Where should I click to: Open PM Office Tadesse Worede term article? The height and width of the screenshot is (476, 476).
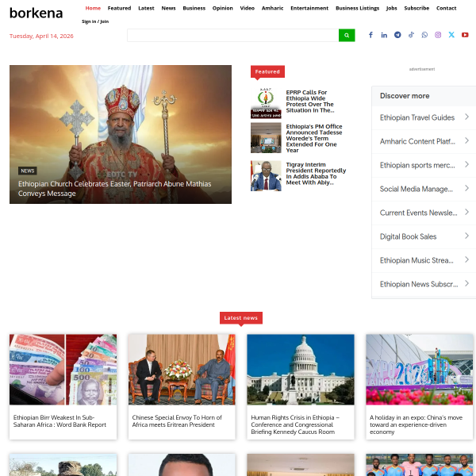coord(314,138)
